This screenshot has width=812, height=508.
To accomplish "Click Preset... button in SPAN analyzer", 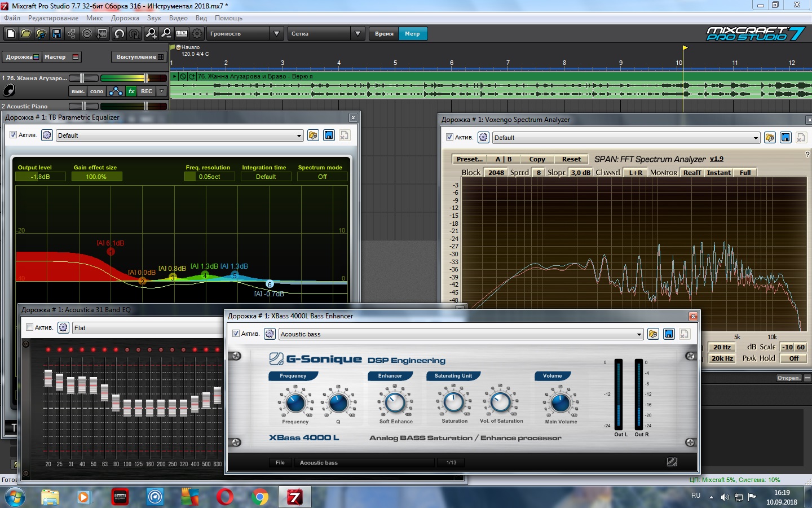I will point(469,159).
